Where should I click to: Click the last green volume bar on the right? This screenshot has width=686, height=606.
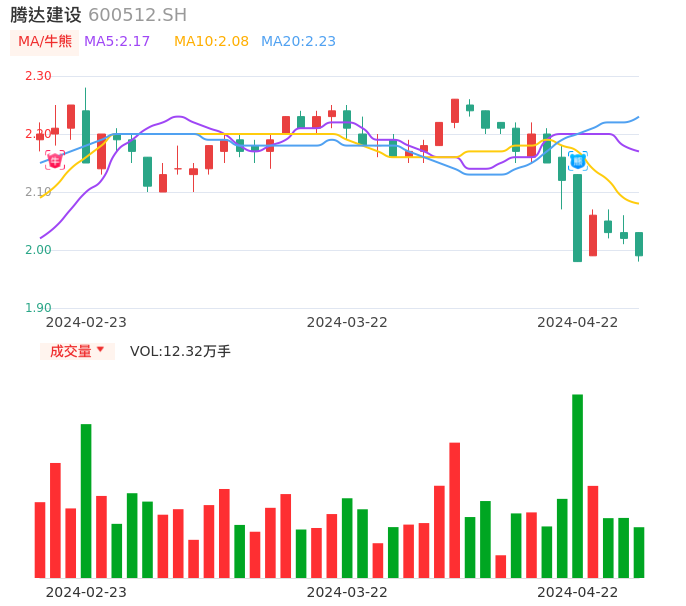click(x=639, y=552)
